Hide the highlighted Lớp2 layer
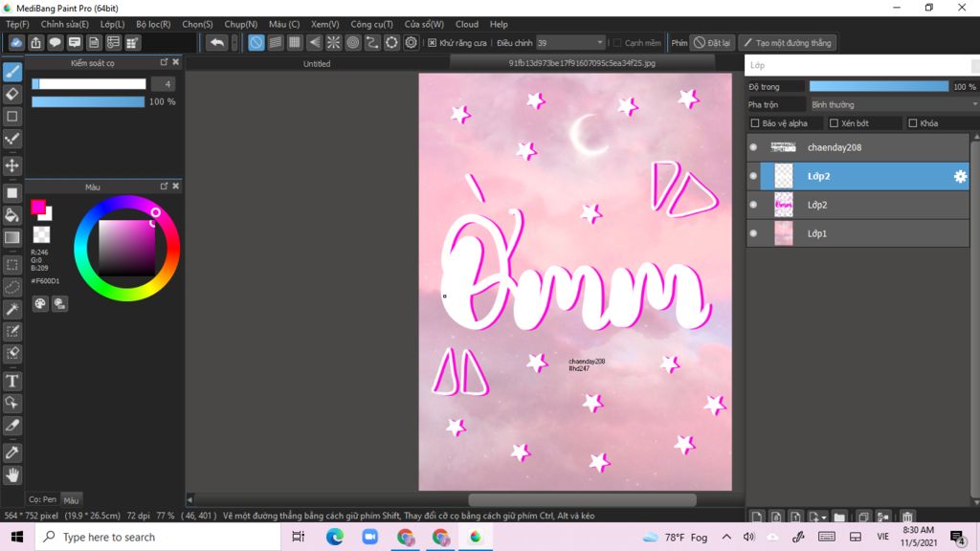This screenshot has height=551, width=980. coord(753,176)
